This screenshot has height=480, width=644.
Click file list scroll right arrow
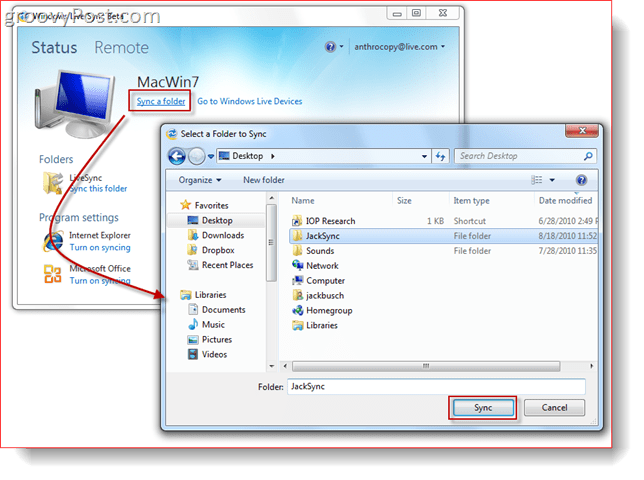[x=591, y=365]
